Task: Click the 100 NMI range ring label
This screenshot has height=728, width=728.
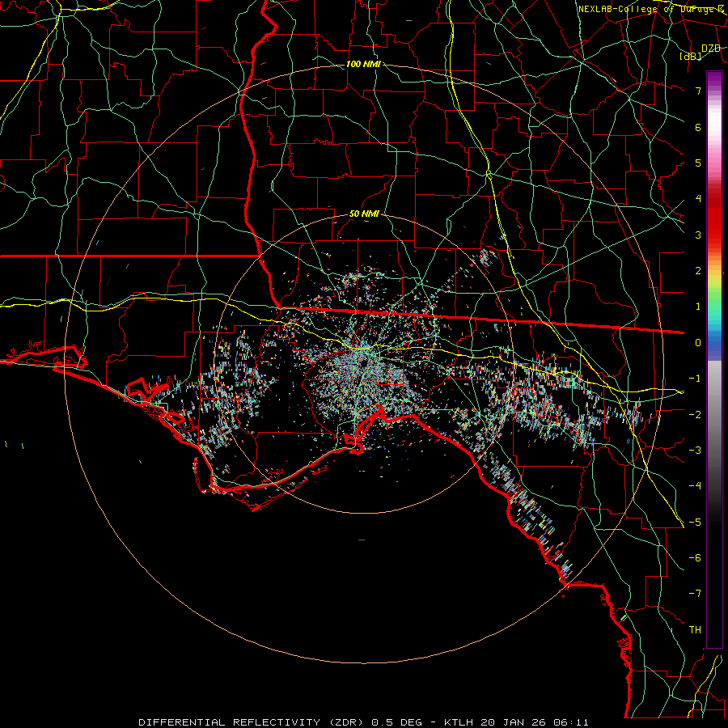Action: tap(363, 64)
